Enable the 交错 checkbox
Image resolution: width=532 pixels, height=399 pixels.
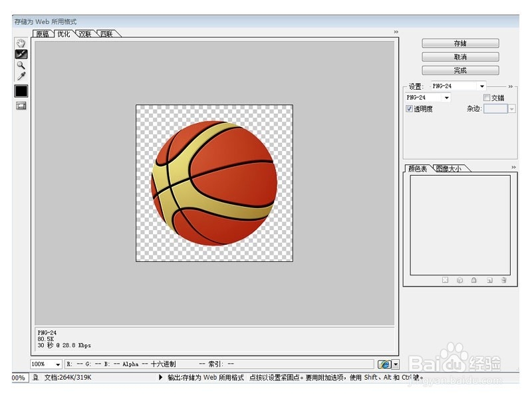487,98
